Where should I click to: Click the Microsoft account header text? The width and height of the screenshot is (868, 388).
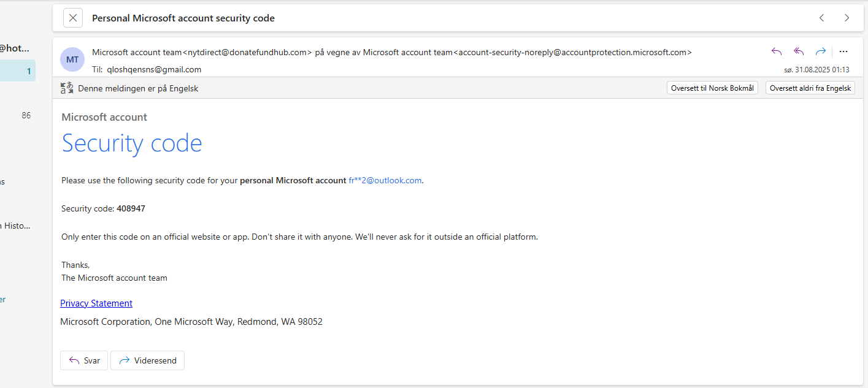pyautogui.click(x=104, y=117)
